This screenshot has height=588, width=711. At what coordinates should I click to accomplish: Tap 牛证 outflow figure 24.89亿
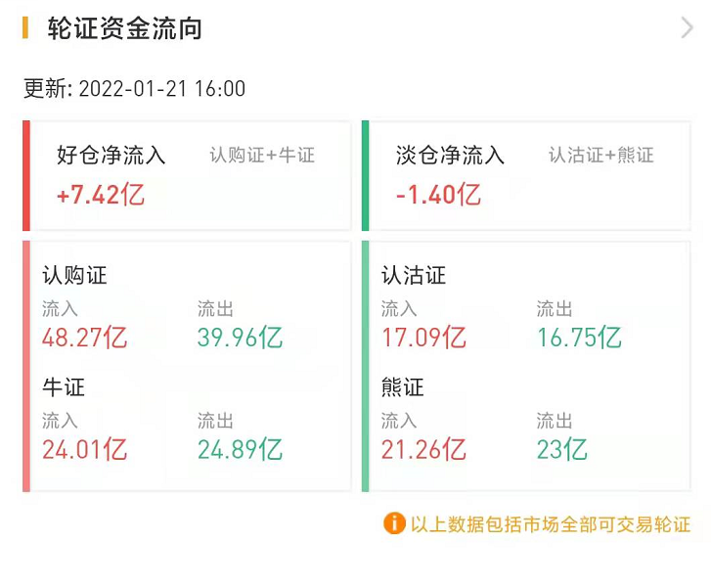click(x=240, y=450)
